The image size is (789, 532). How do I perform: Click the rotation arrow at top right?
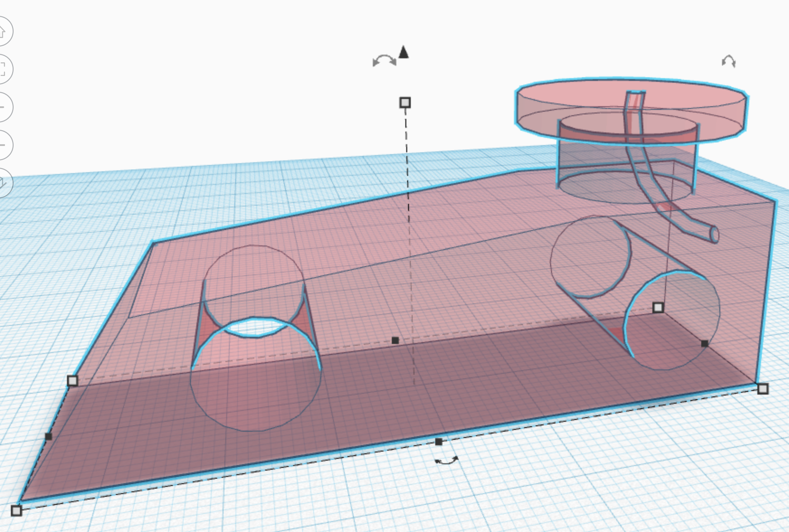click(728, 61)
